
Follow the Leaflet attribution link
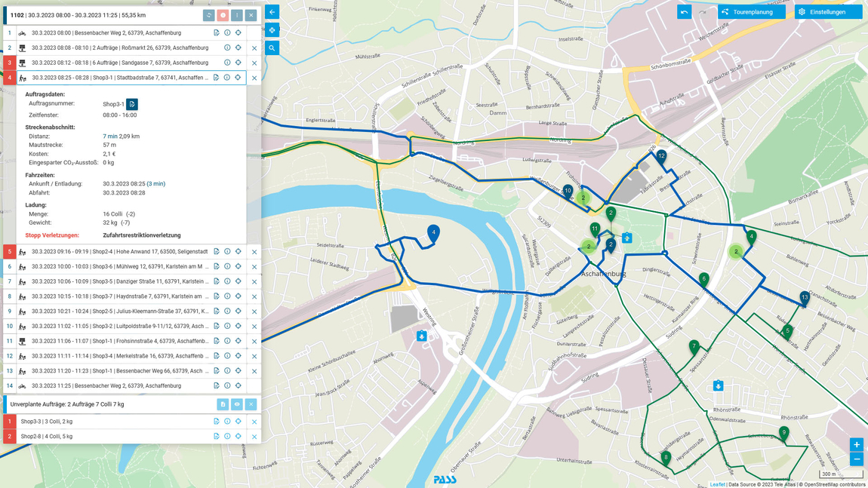click(x=717, y=484)
